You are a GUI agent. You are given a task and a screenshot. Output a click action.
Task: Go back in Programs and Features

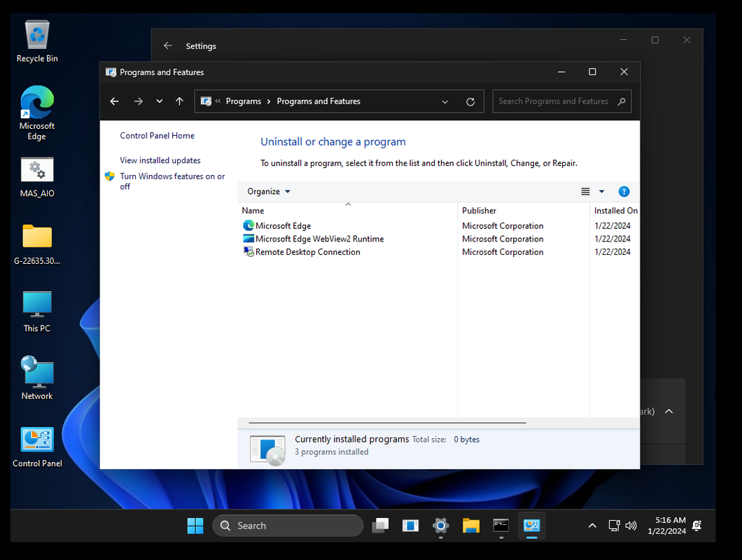click(115, 101)
